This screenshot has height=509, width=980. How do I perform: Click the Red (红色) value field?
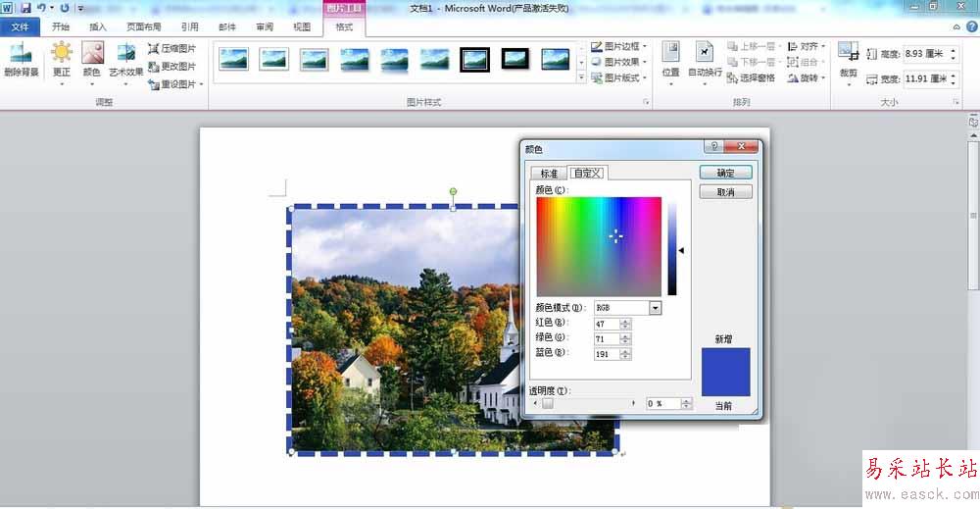(x=607, y=324)
